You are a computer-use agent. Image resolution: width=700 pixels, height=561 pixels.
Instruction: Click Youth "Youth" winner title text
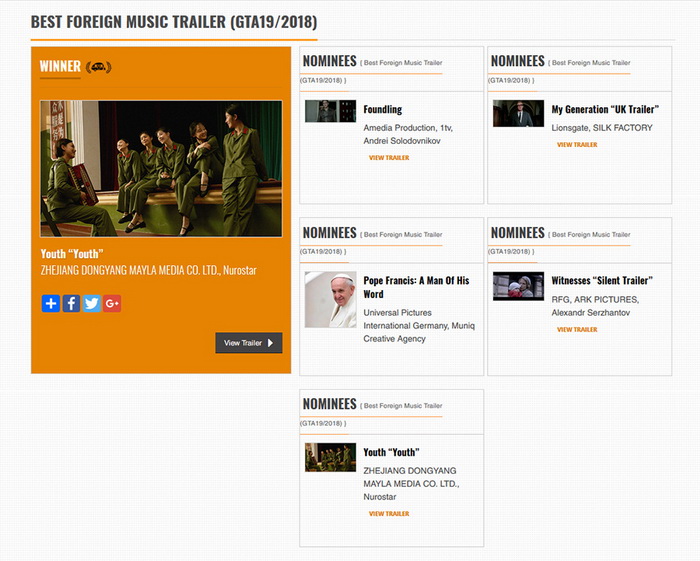pyautogui.click(x=71, y=254)
